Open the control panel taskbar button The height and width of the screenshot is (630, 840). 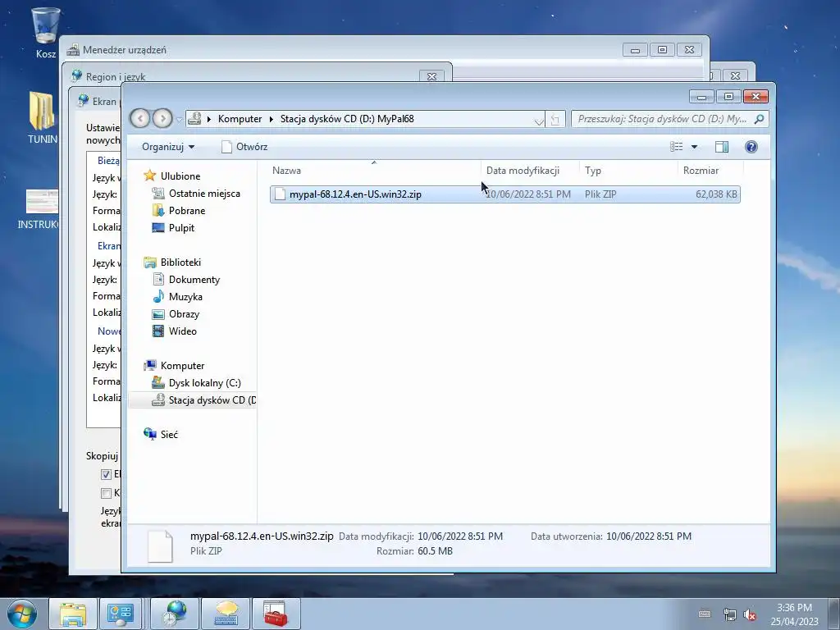[121, 614]
